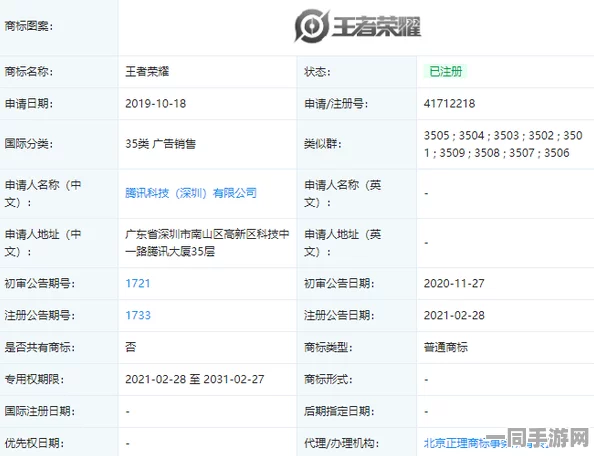Click the 代理/办理机构 label

(x=341, y=443)
